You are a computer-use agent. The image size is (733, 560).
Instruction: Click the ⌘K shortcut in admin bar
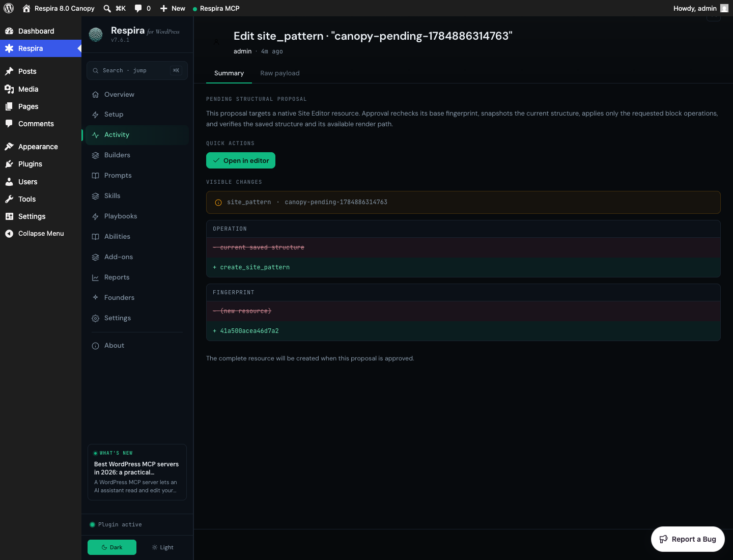121,8
